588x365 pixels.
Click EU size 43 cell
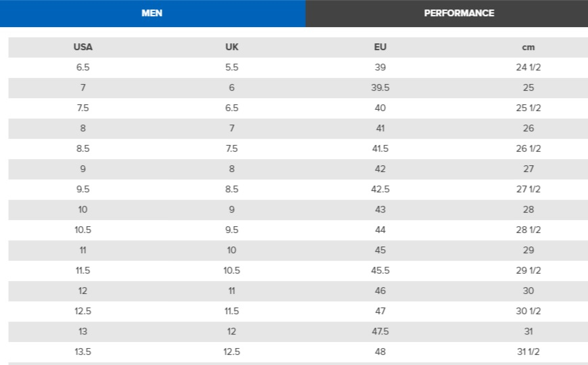[380, 209]
